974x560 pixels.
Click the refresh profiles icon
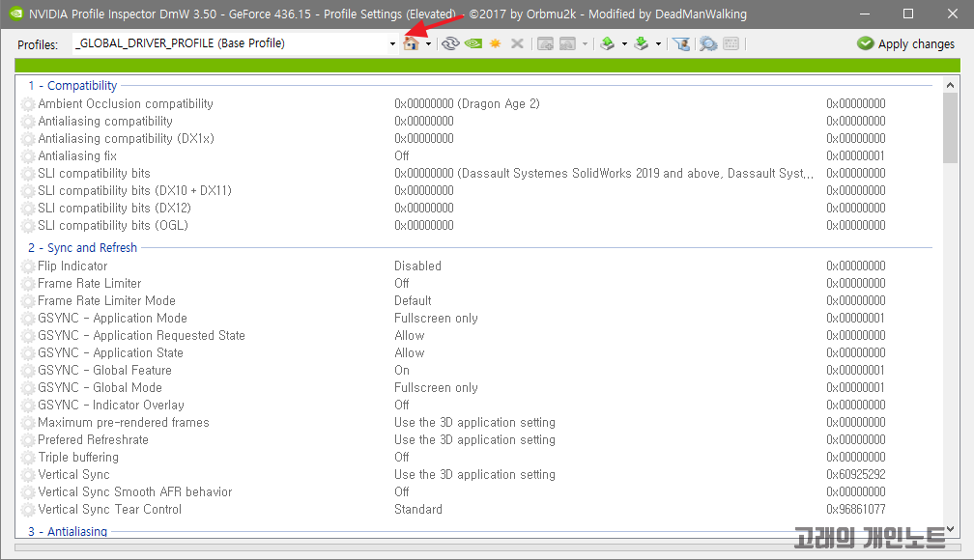tap(450, 43)
